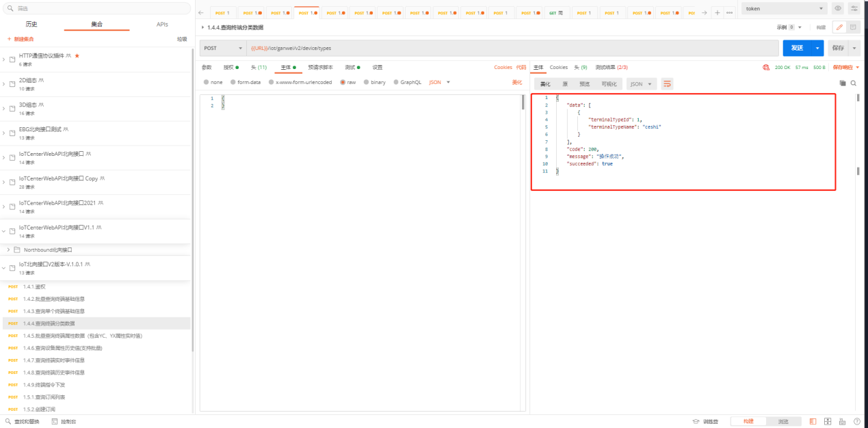Viewport: 868px width, 428px height.
Task: Select the form-data body type
Action: tap(246, 82)
